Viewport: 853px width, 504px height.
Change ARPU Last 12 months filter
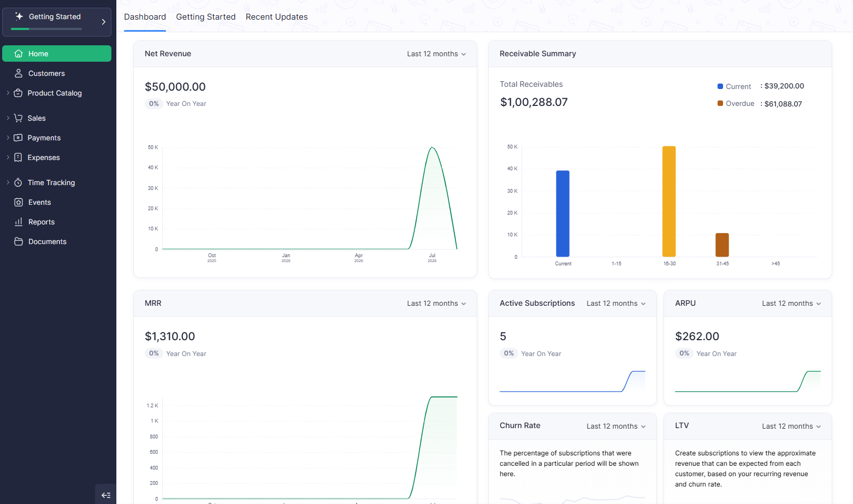pos(791,303)
